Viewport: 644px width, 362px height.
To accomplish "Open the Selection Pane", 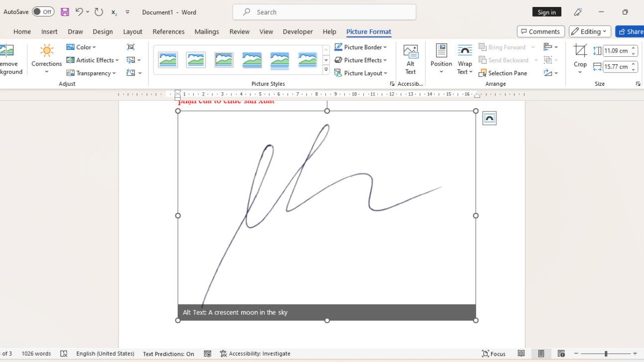I will tap(503, 73).
